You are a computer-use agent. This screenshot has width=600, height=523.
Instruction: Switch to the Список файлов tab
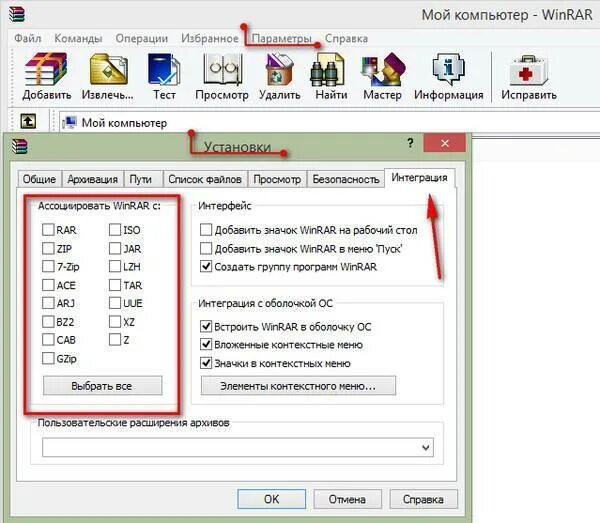(205, 179)
